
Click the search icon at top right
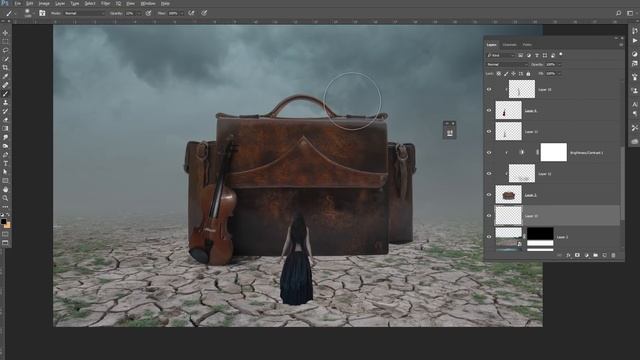(618, 13)
